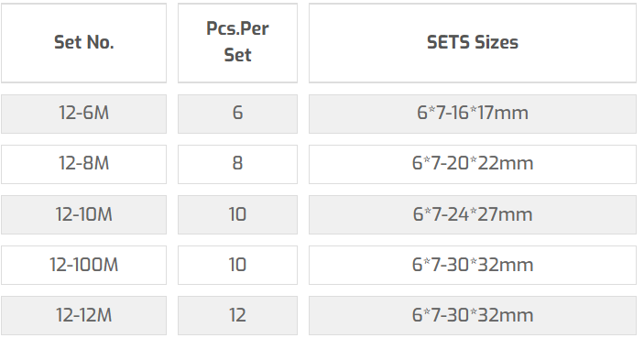The height and width of the screenshot is (338, 644).
Task: Select the 8 pieces per set cell
Action: point(237,164)
